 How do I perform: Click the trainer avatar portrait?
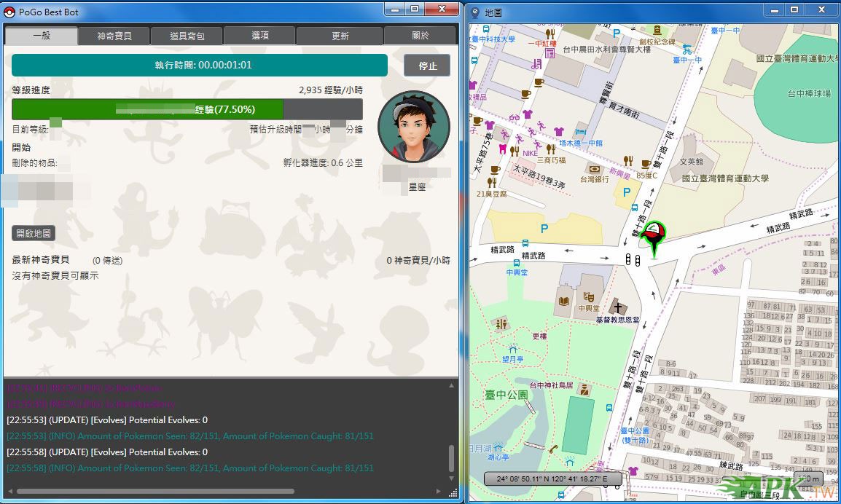point(414,127)
